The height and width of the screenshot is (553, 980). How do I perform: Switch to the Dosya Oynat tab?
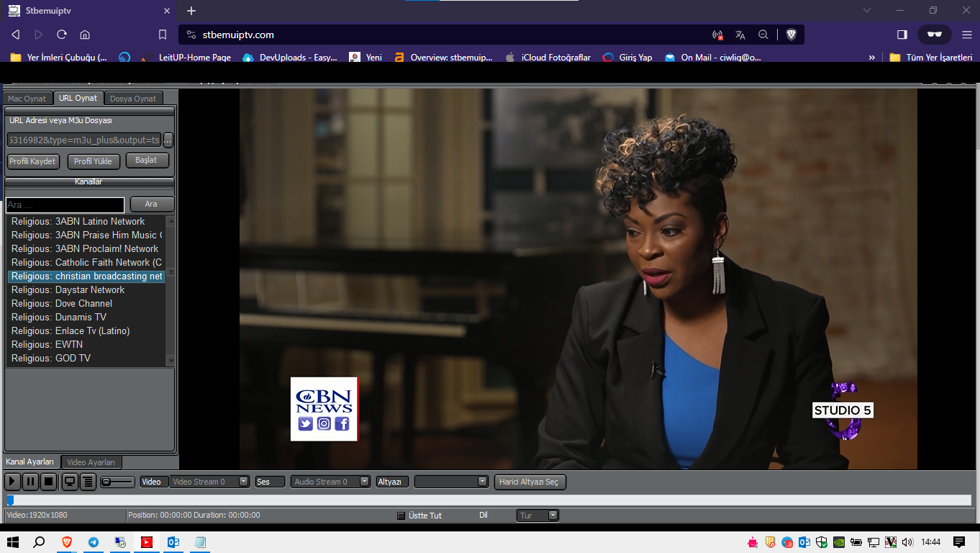click(x=133, y=99)
